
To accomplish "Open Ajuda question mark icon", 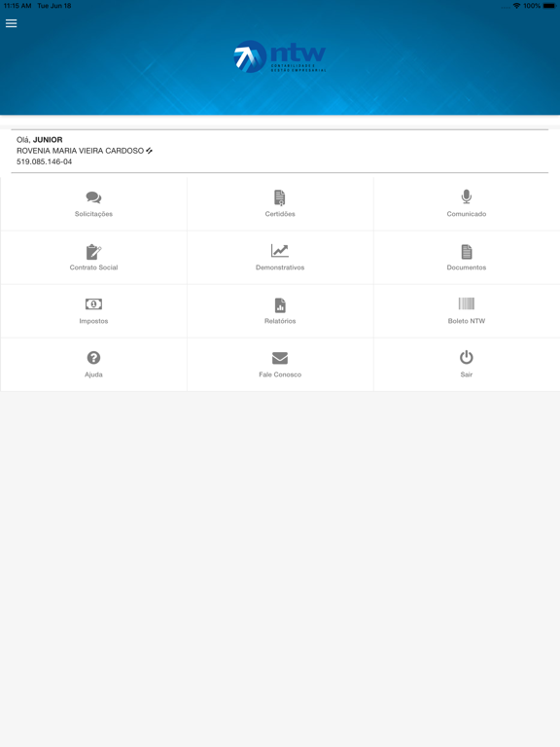I will [93, 357].
